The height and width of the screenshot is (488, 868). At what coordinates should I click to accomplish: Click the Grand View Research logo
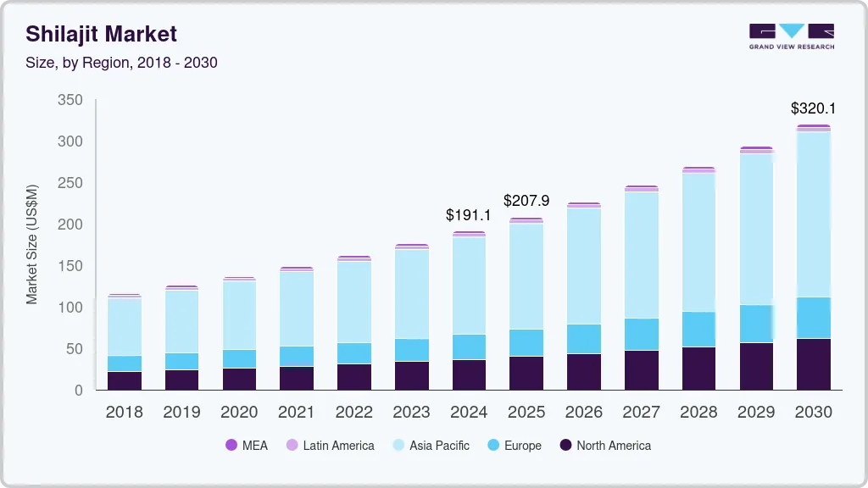tap(791, 36)
